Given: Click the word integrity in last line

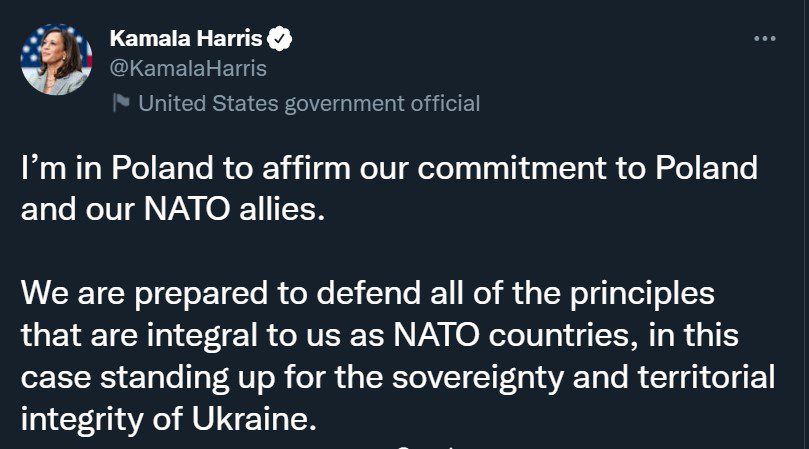Looking at the screenshot, I should tap(82, 420).
